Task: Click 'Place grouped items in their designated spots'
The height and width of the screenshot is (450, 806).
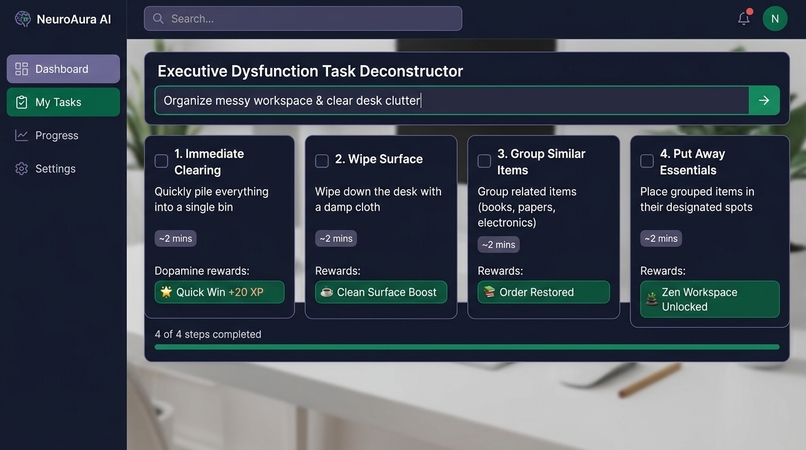Action: (697, 200)
